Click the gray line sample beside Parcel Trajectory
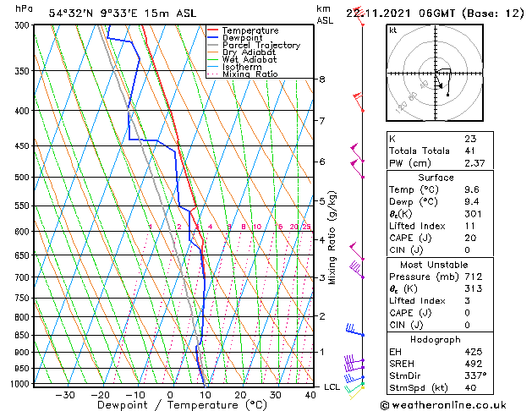Image resolution: width=532 pixels, height=411 pixels. 213,45
